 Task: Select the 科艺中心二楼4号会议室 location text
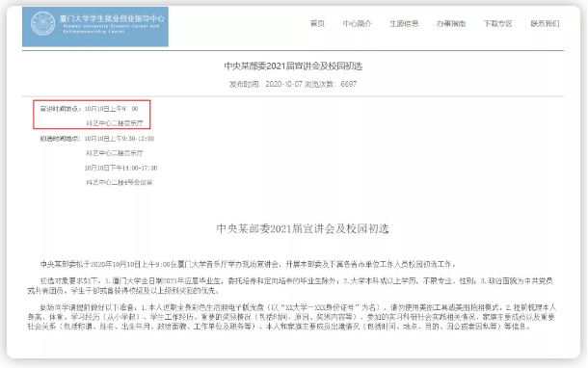point(120,182)
